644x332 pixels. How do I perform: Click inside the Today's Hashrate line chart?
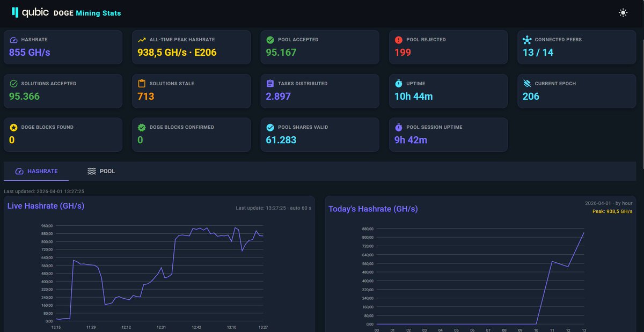(x=480, y=276)
